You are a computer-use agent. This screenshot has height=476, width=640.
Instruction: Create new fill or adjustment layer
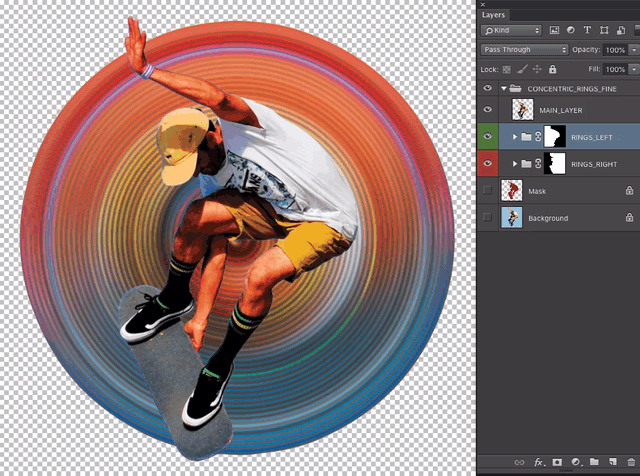click(x=576, y=462)
